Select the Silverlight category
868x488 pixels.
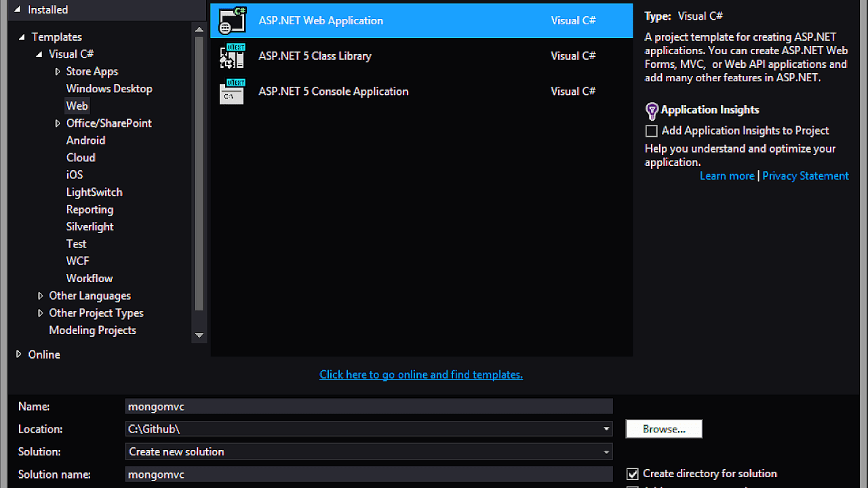[x=90, y=226]
